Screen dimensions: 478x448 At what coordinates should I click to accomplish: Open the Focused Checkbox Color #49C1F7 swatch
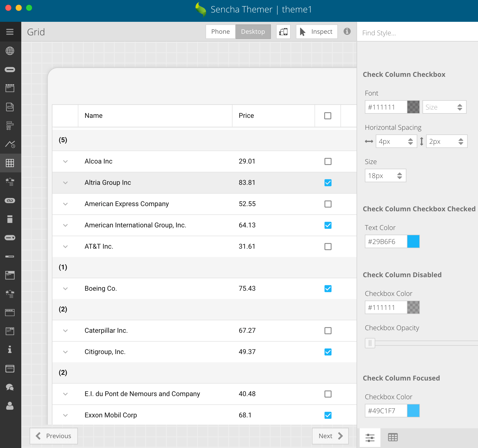pyautogui.click(x=413, y=411)
